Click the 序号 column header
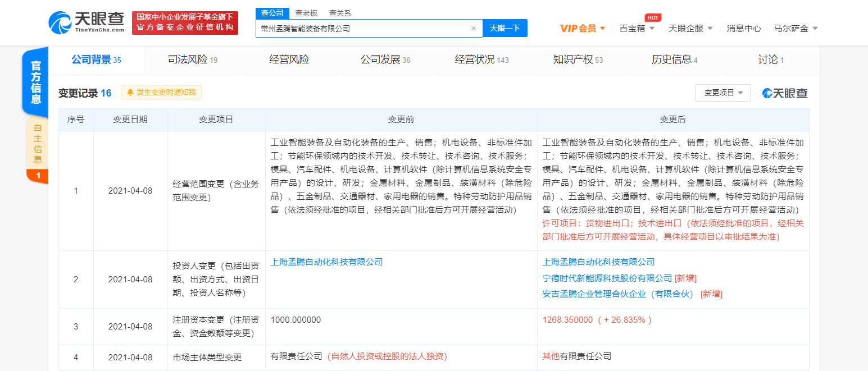The width and height of the screenshot is (868, 371). 76,120
